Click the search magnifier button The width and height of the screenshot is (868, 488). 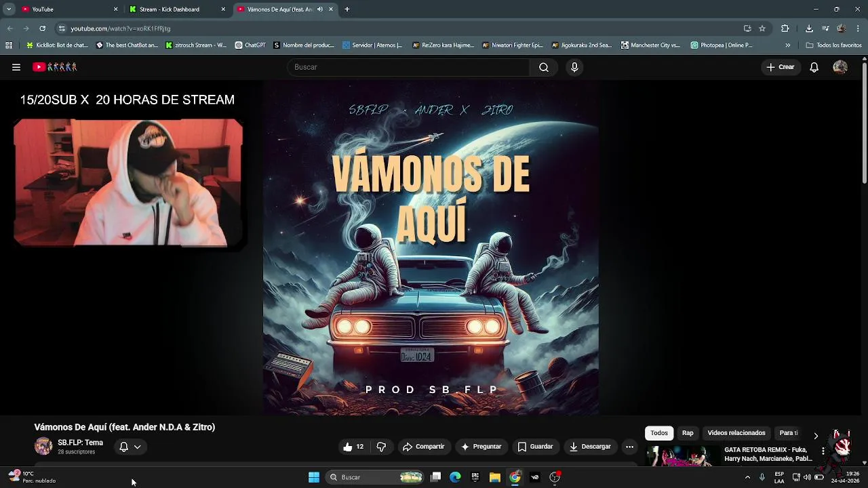tap(544, 67)
